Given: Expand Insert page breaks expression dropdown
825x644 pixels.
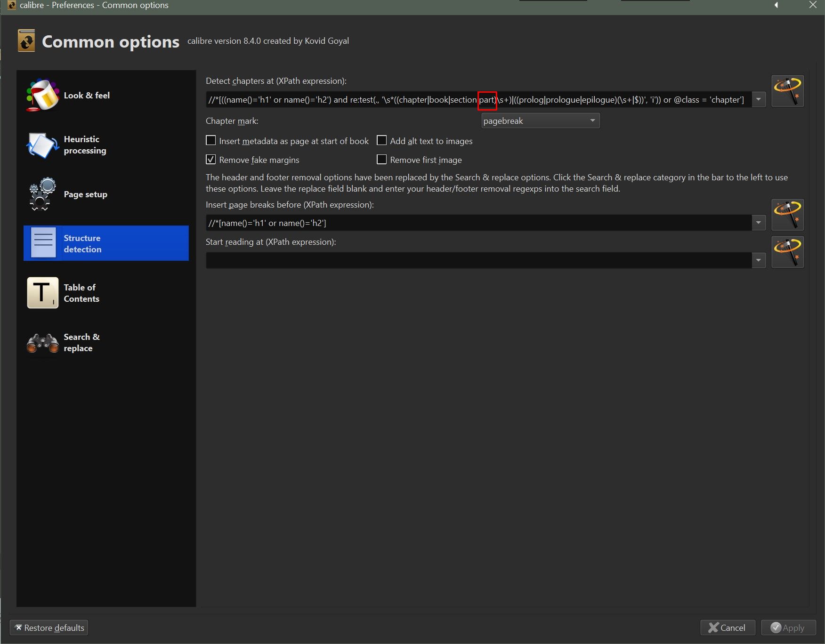Looking at the screenshot, I should point(759,223).
